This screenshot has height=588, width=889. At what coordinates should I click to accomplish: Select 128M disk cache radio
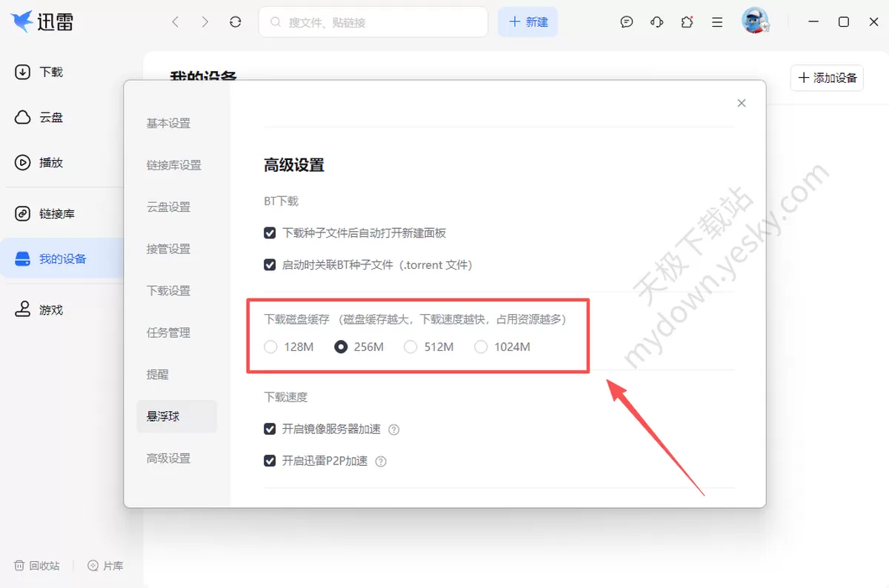click(271, 347)
